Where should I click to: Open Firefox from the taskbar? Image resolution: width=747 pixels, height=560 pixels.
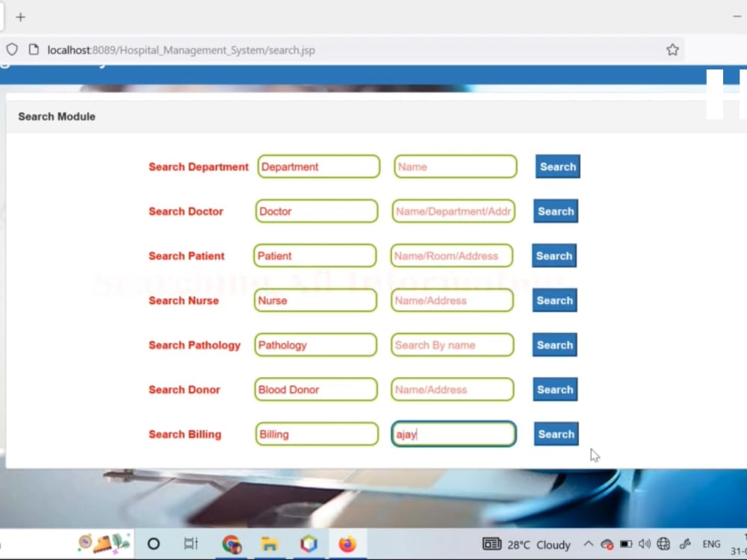(x=347, y=544)
